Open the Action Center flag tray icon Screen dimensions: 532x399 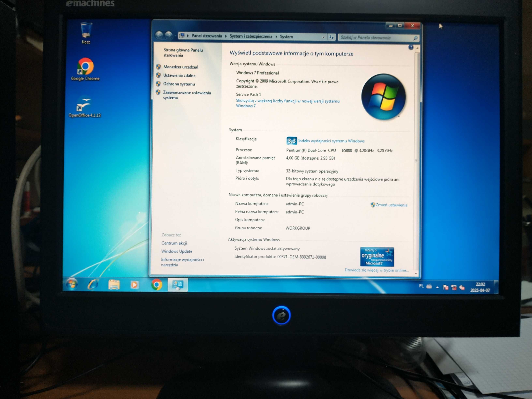(445, 287)
